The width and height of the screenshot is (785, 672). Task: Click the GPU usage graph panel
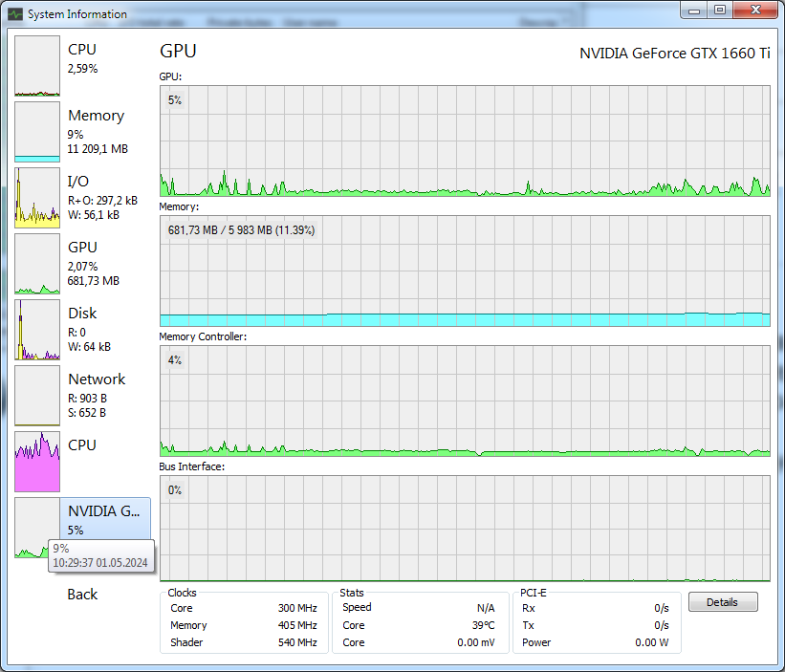point(465,141)
